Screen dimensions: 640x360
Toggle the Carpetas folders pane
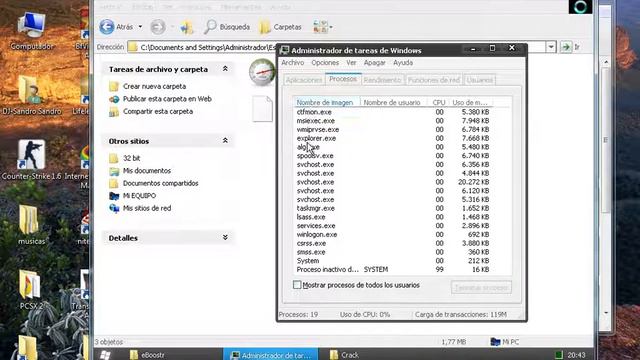coord(281,27)
